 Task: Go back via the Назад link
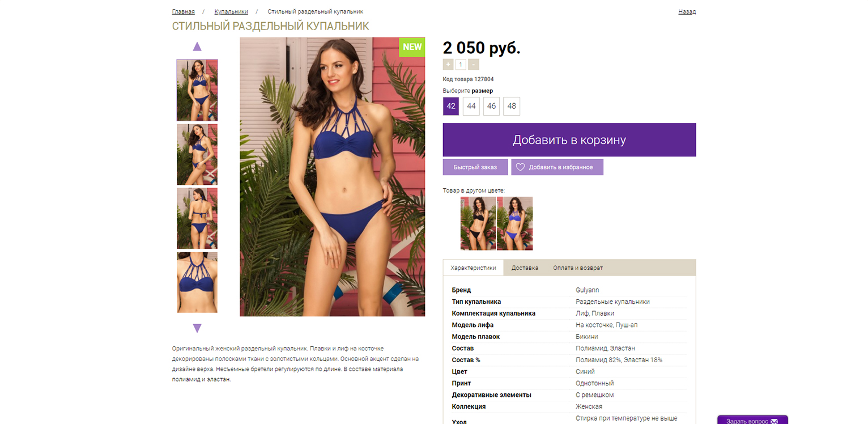coord(687,11)
